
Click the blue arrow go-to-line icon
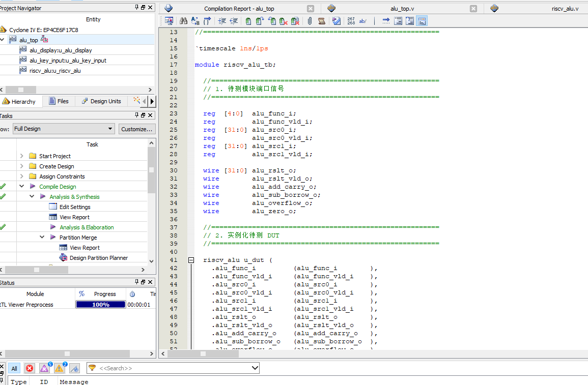(x=386, y=21)
